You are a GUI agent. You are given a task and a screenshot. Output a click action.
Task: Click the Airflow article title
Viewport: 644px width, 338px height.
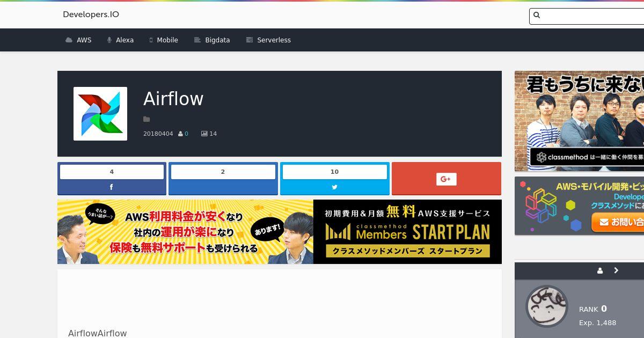(173, 99)
